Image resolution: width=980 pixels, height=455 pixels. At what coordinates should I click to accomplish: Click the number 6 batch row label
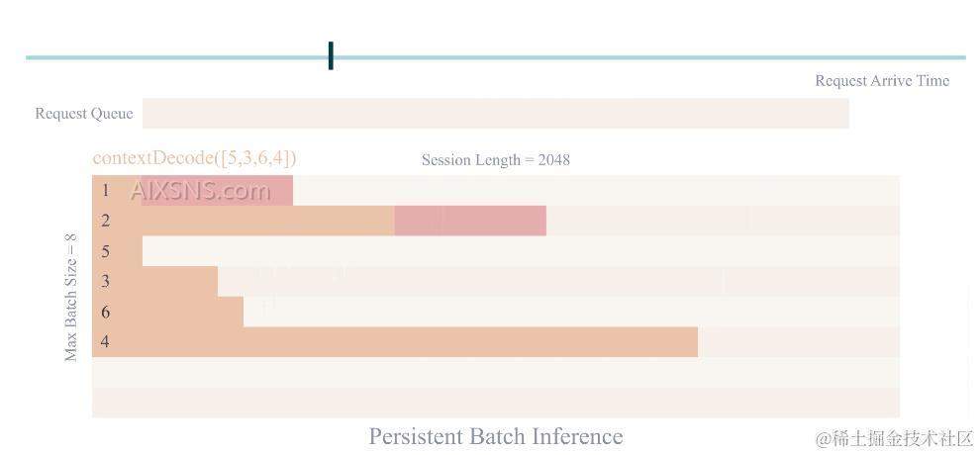pyautogui.click(x=105, y=313)
